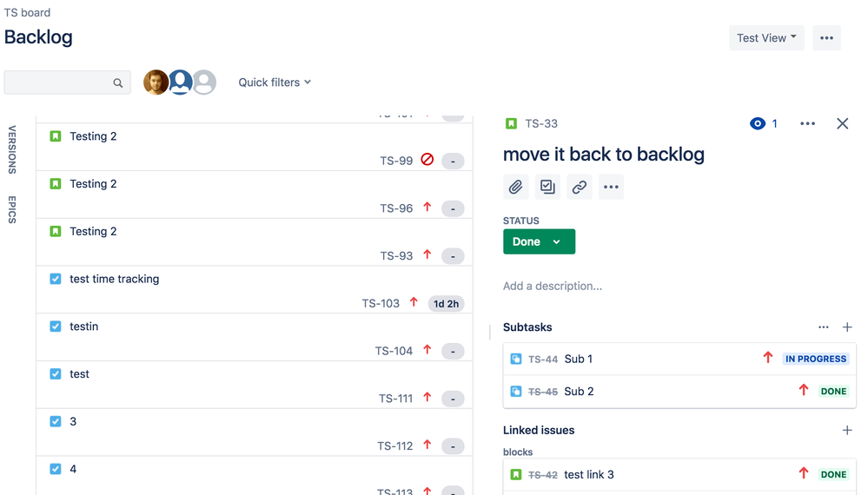868x495 pixels.
Task: Click issue title move it back to backlog
Action: [x=603, y=155]
